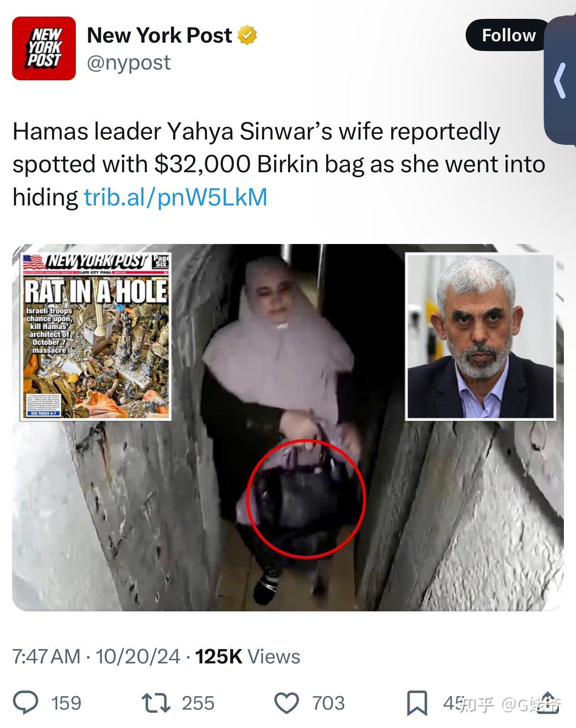
Task: Click the 125K Views count
Action: click(x=248, y=657)
